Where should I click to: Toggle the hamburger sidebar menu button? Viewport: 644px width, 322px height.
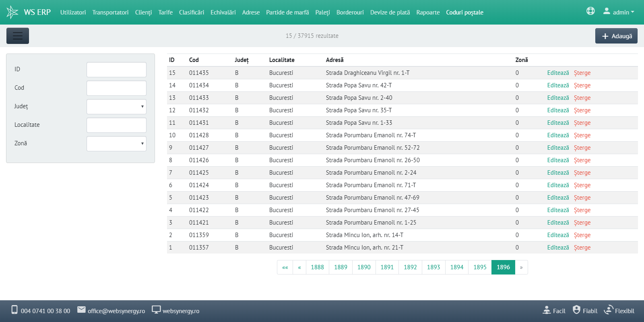(x=18, y=36)
